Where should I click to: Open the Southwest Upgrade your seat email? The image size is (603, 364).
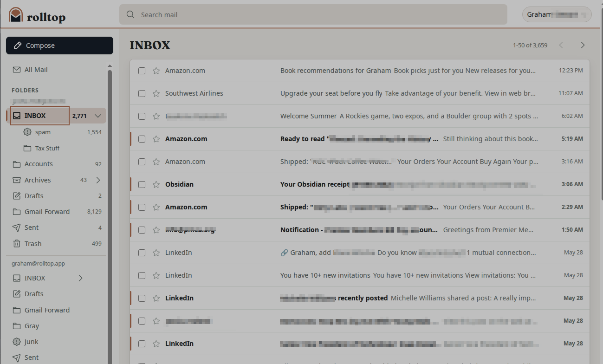point(360,93)
